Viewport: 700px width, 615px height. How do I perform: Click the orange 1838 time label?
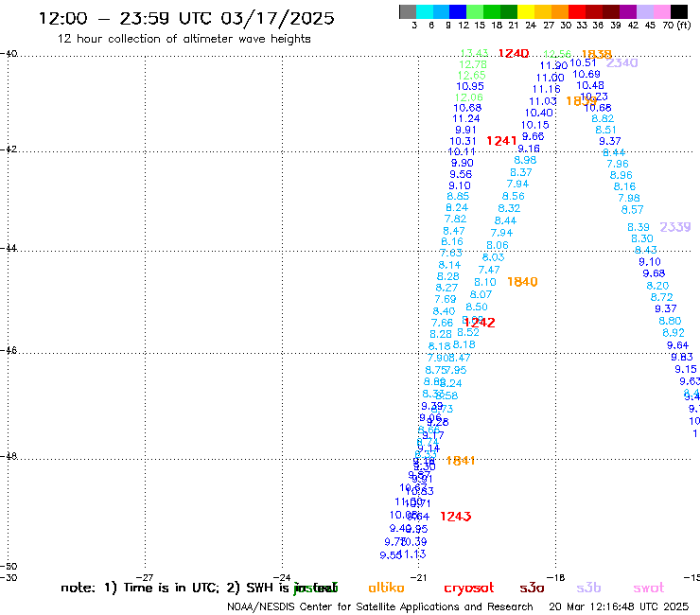click(597, 54)
